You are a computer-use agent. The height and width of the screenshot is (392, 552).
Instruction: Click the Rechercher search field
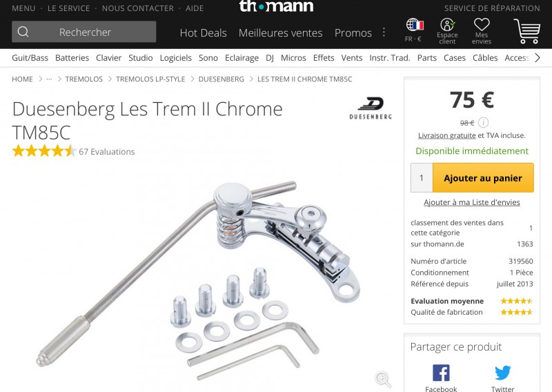pos(83,32)
